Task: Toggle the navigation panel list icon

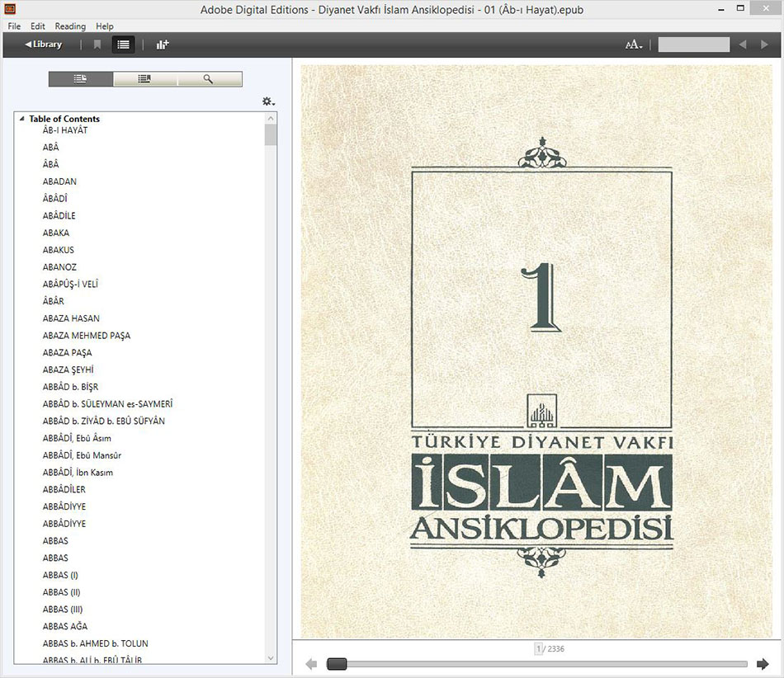Action: tap(123, 45)
